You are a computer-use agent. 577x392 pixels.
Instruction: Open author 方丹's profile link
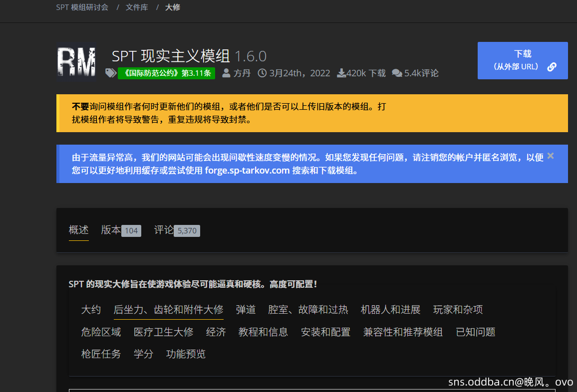pos(242,73)
